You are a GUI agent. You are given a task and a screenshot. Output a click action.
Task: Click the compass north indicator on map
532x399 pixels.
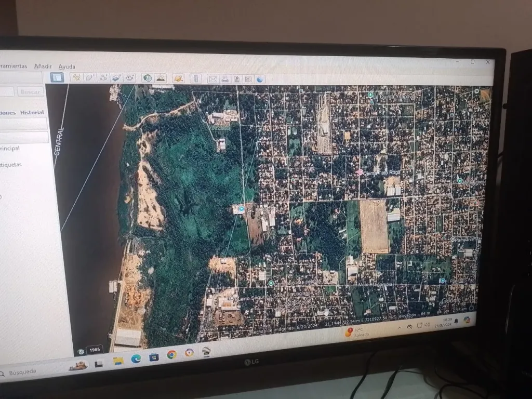[476, 91]
